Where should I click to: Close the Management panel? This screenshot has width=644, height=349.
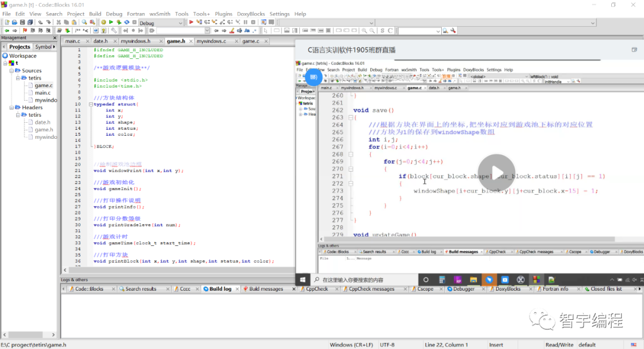coord(55,38)
